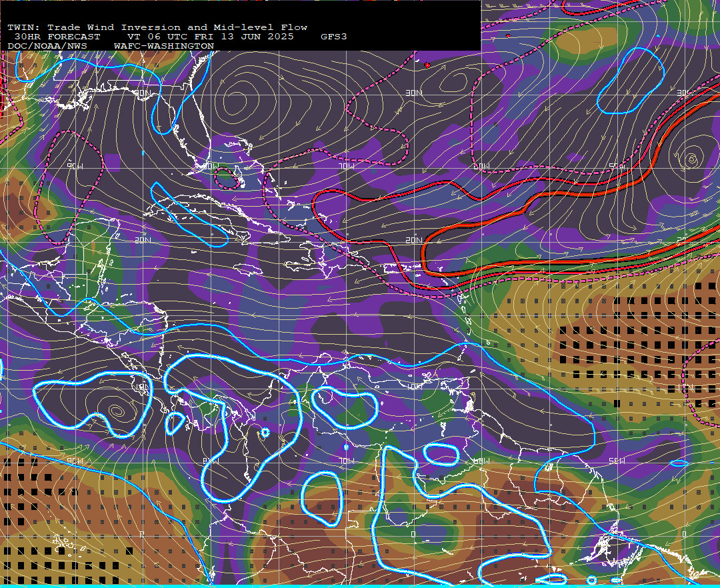720x588 pixels.
Task: Select the 'WAFC-WASHINGTON' header text
Action: pyautogui.click(x=164, y=47)
